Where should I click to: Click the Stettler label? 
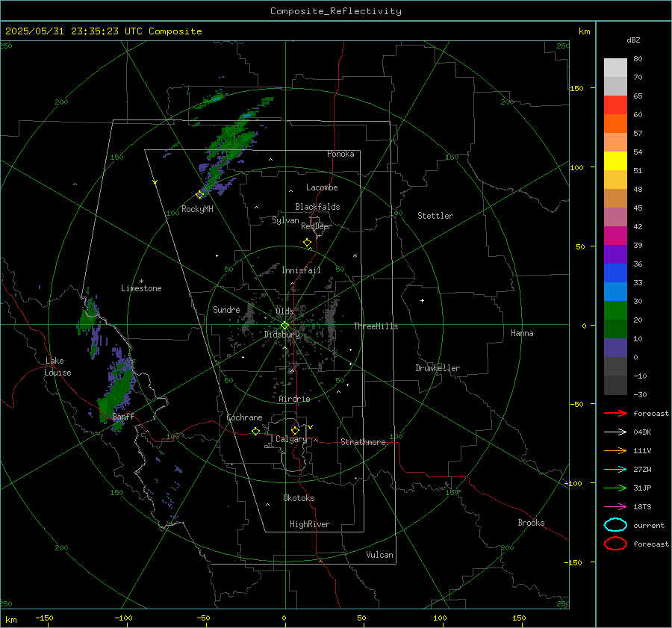[435, 216]
